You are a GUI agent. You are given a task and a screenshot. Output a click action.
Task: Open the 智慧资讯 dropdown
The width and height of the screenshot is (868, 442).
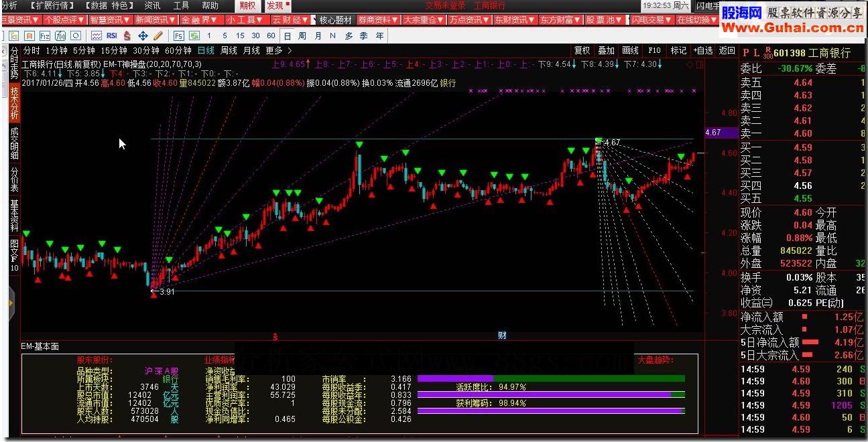click(111, 20)
